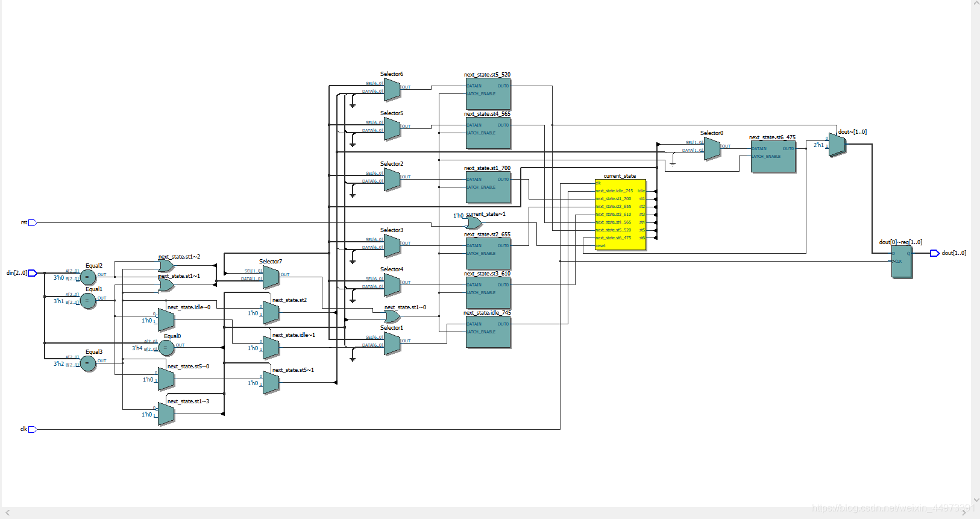The width and height of the screenshot is (980, 519).
Task: Select the Equal3 comparator circle
Action: pyautogui.click(x=88, y=363)
